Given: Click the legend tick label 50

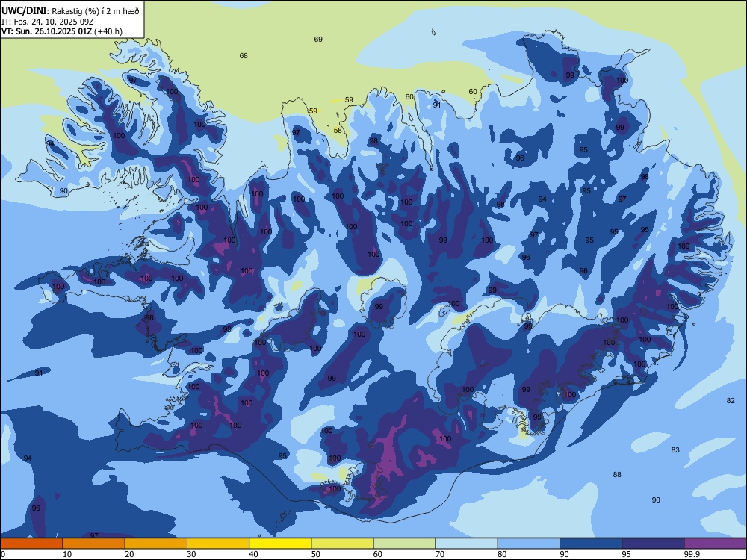Looking at the screenshot, I should pyautogui.click(x=315, y=554).
